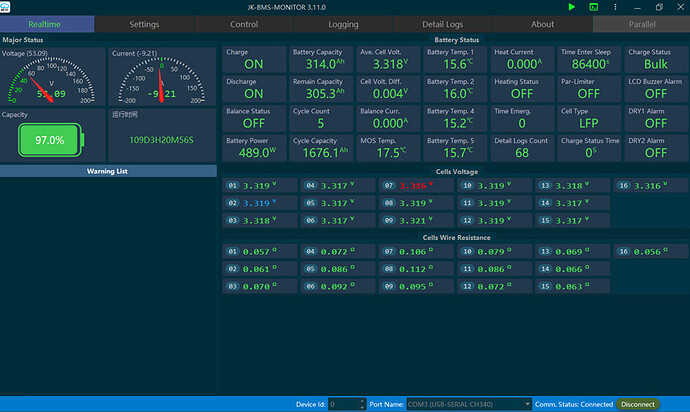Click the Balance Status OFF indicator
The image size is (690, 412).
point(254,124)
